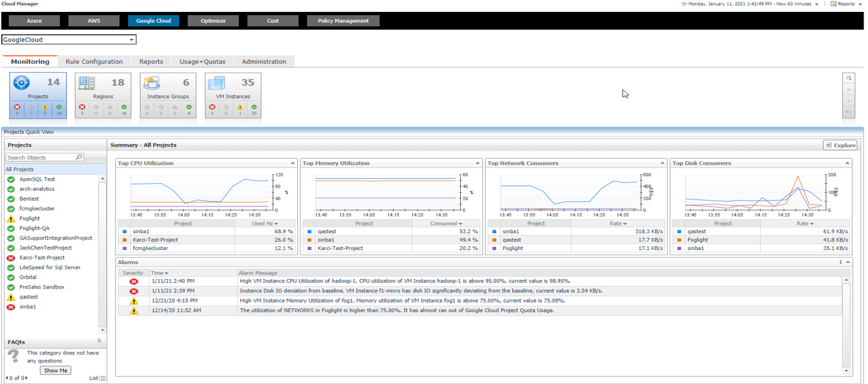Collapse the Top CPU Utilization panel
Image resolution: width=868 pixels, height=384 pixels.
pyautogui.click(x=292, y=163)
